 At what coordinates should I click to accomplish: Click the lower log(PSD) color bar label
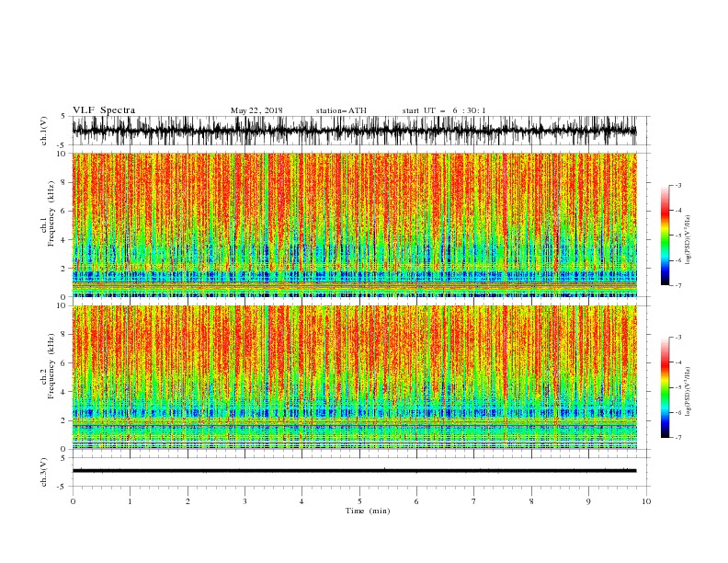tap(688, 392)
